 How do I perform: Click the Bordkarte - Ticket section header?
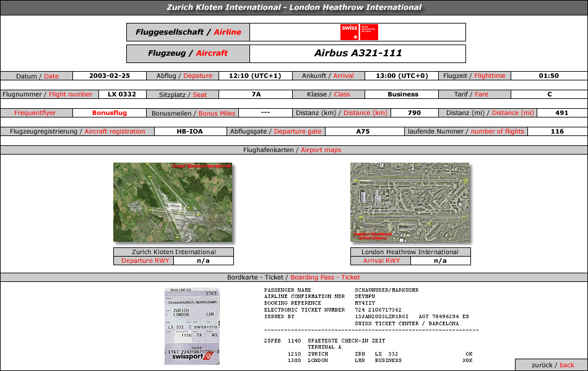coord(293,277)
